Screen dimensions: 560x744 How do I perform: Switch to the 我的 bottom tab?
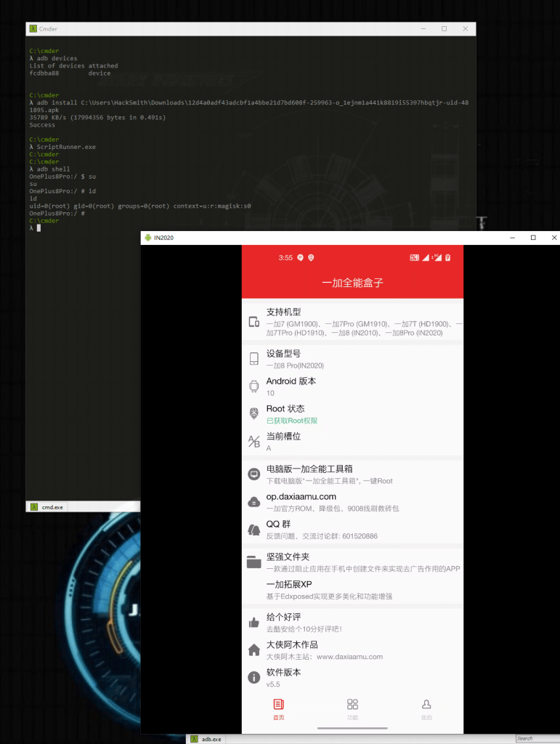coord(426,708)
